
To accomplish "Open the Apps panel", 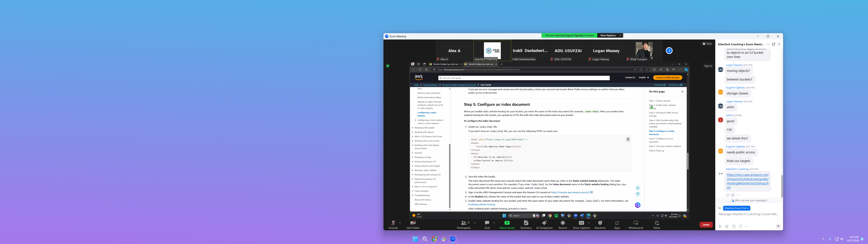I will (x=617, y=224).
